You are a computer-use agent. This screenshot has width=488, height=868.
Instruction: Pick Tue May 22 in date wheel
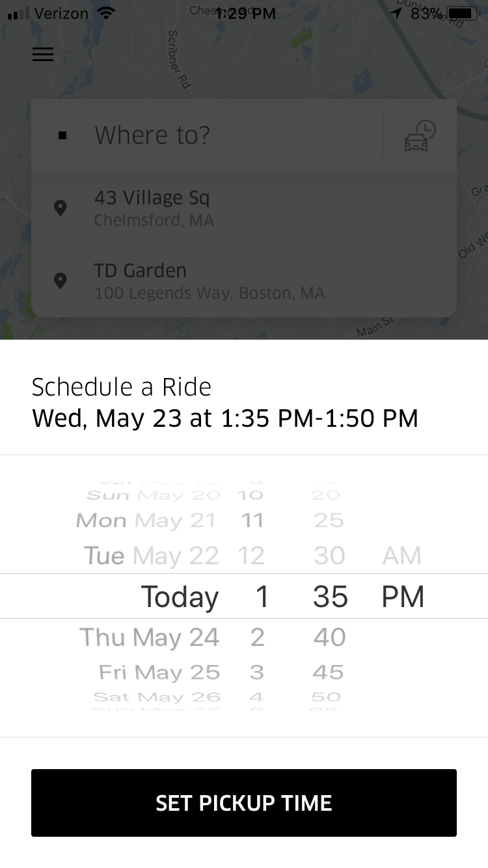tap(152, 556)
